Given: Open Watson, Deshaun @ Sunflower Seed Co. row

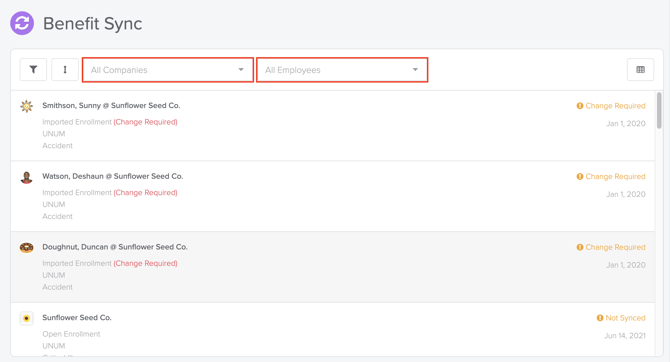Looking at the screenshot, I should click(332, 197).
